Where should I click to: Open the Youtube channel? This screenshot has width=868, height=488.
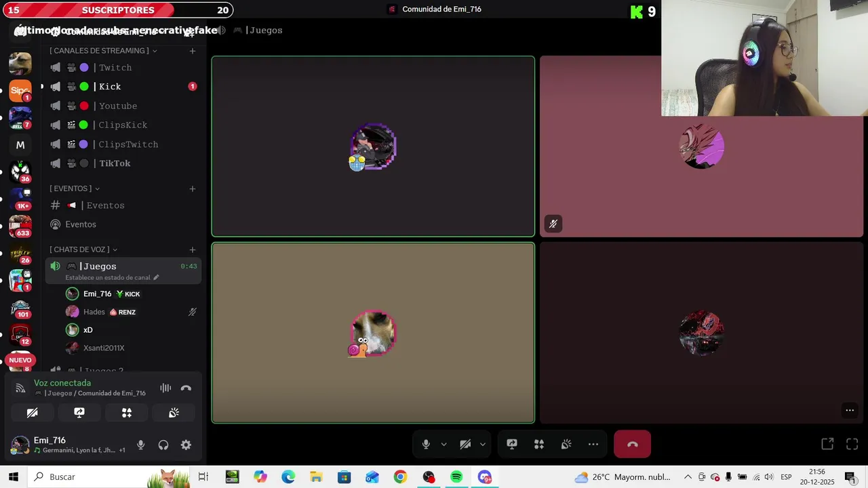(123, 106)
